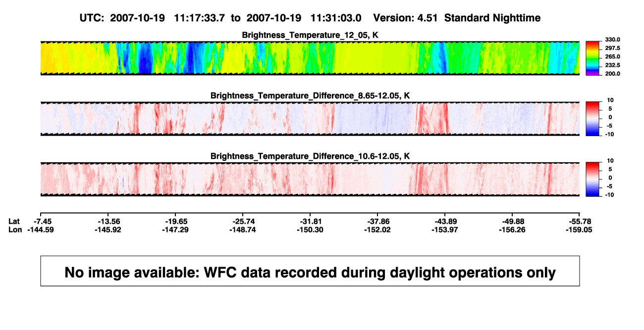Click longitude value -152.02
Viewport: 644px width, 330px height.
378,230
